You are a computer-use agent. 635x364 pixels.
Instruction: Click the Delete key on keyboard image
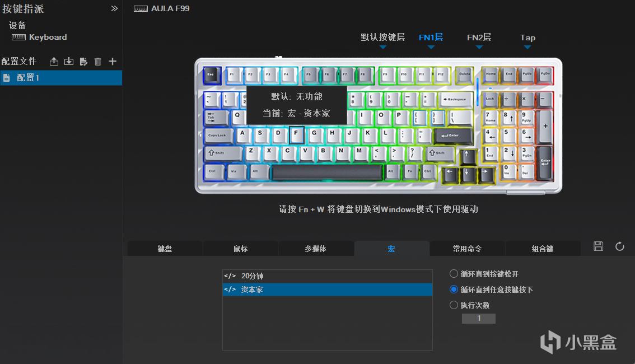[x=464, y=75]
